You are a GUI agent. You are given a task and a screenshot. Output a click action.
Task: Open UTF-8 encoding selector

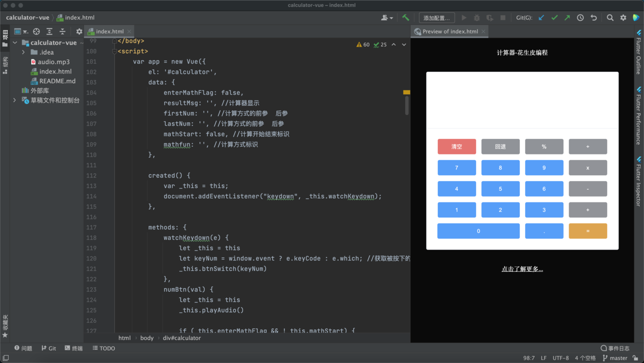(560, 358)
